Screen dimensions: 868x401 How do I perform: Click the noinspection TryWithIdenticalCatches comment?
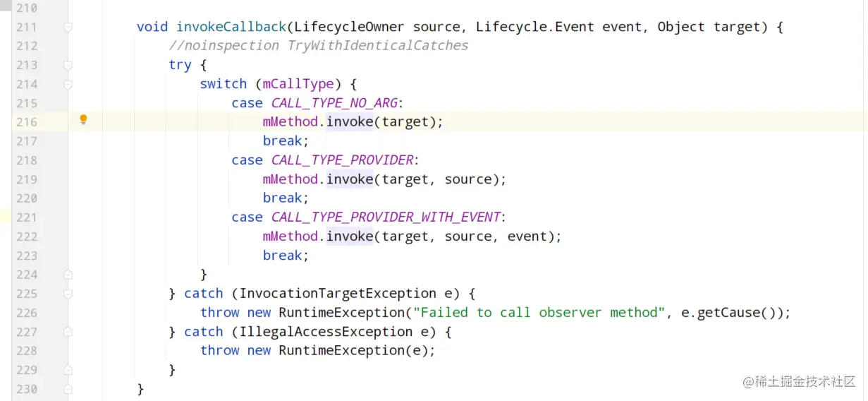[319, 46]
